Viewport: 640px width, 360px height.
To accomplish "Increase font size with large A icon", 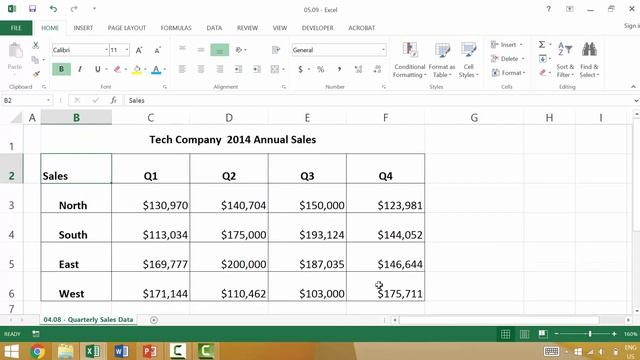I will pyautogui.click(x=139, y=50).
